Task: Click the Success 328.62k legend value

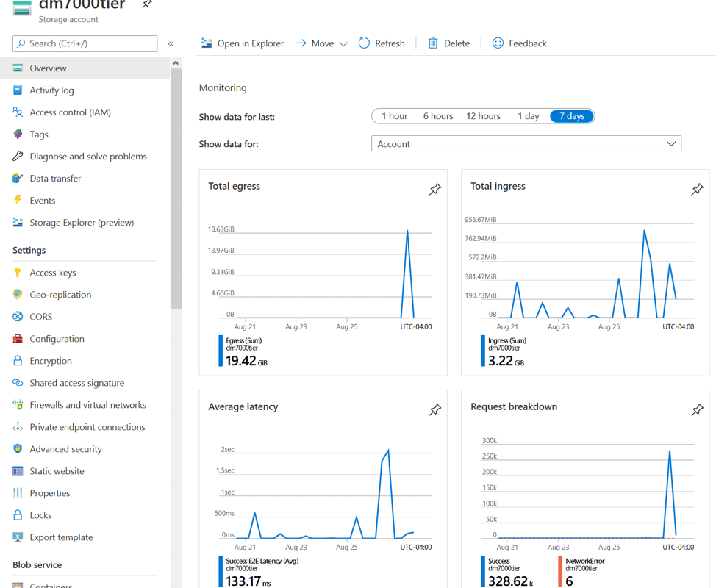Action: click(510, 581)
